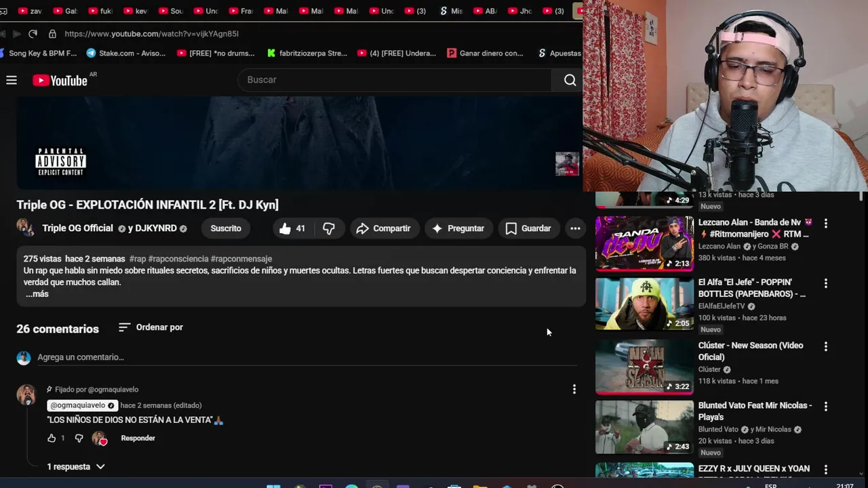Open the Compartir share dialog
The width and height of the screenshot is (868, 488).
point(384,228)
